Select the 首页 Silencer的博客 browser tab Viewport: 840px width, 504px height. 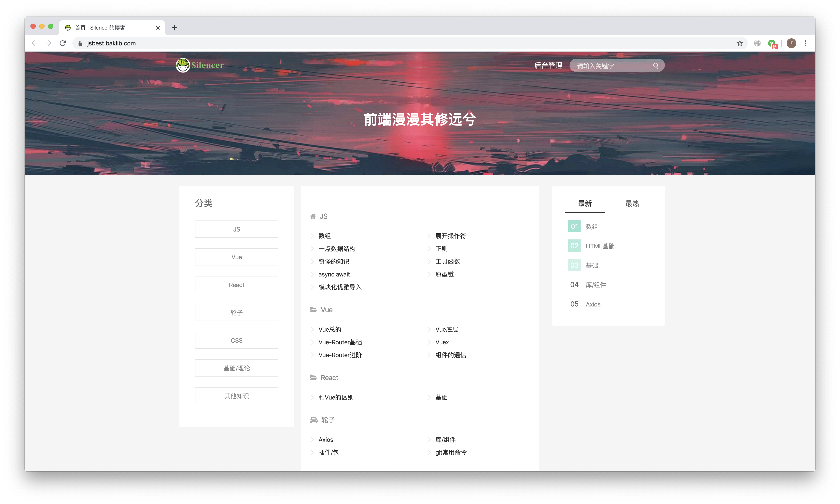(112, 28)
